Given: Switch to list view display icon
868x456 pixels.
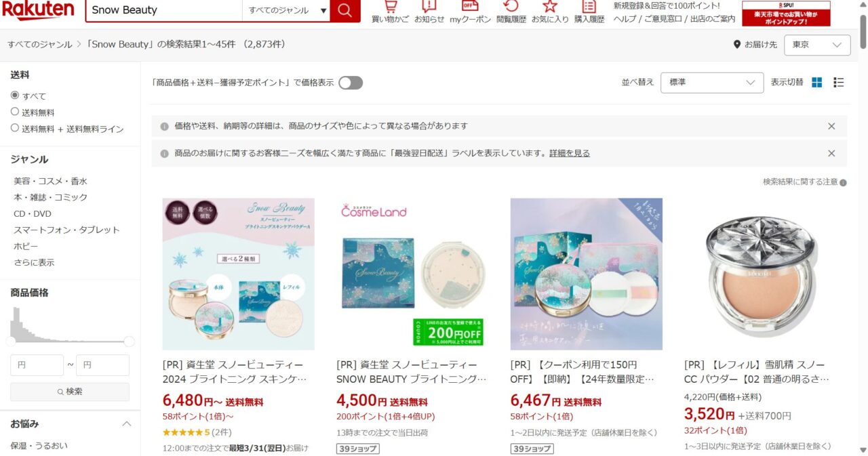Looking at the screenshot, I should [839, 83].
